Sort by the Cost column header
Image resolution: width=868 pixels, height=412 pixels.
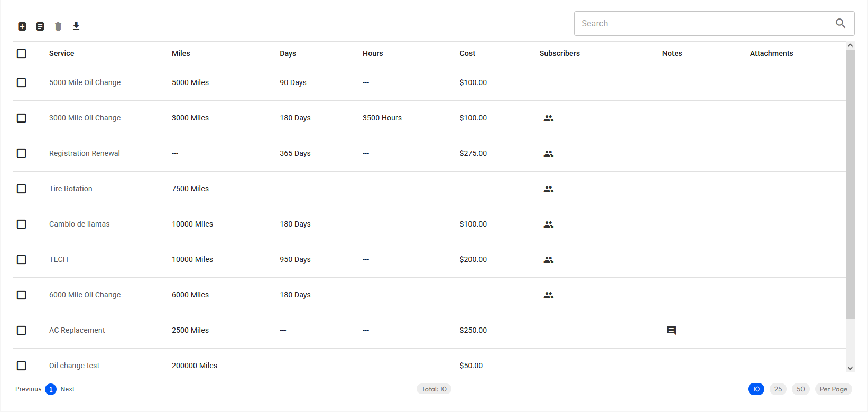[467, 53]
